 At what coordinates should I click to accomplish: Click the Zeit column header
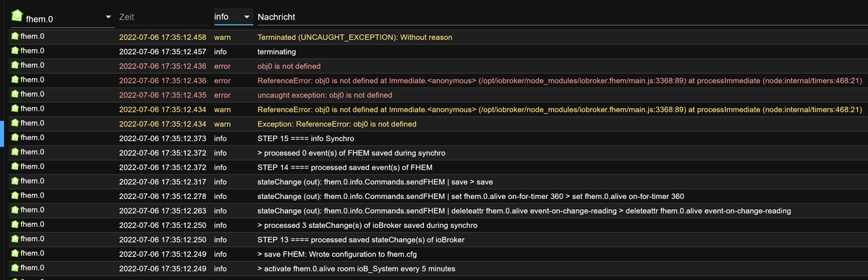point(127,16)
